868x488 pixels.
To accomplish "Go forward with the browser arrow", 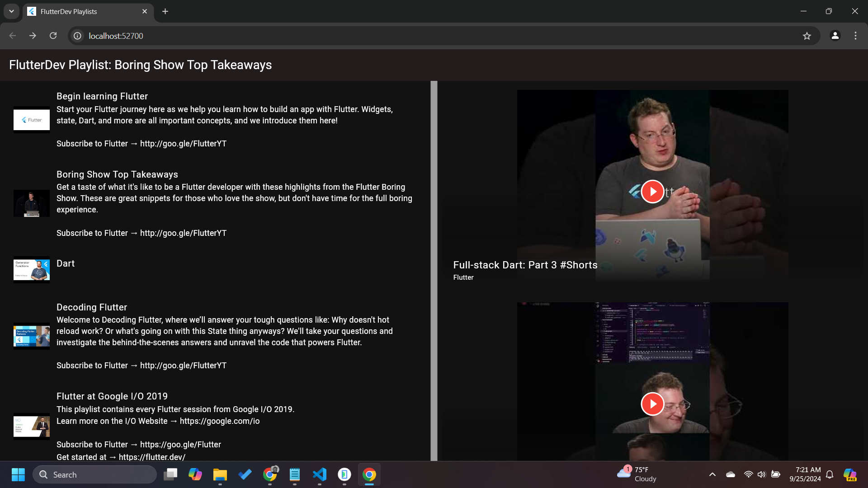I will tap(33, 36).
